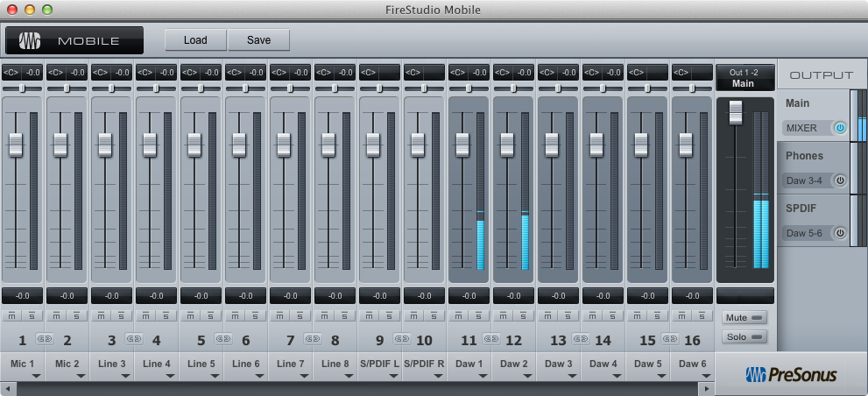Open the Daw 3-4 source selector for Phones
Viewport: 868px width, 396px height.
coord(808,180)
